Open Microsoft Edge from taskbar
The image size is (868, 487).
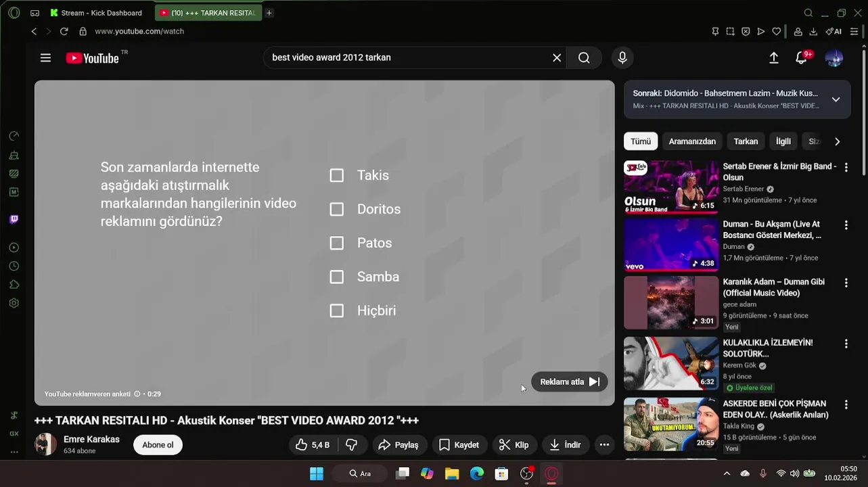pyautogui.click(x=477, y=473)
